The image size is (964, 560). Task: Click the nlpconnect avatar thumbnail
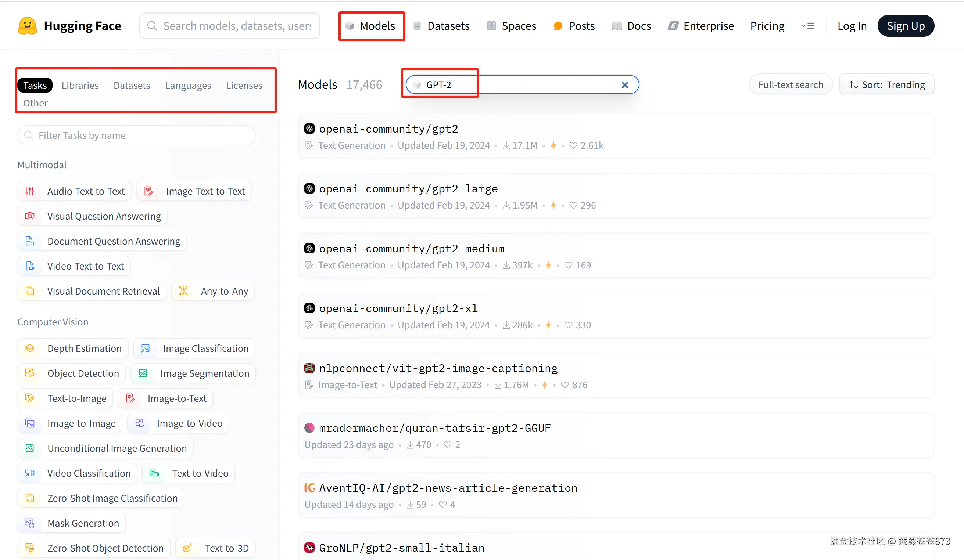(x=309, y=368)
